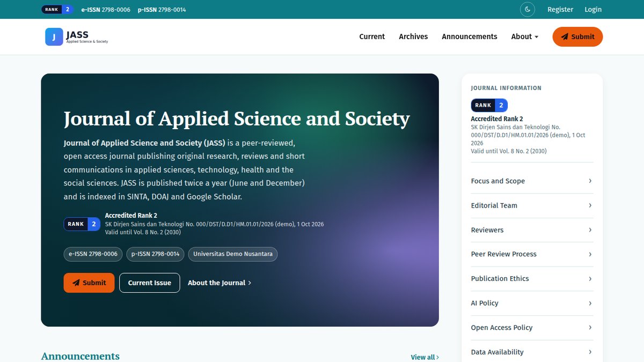The width and height of the screenshot is (644, 362).
Task: Click the JASS blue square logo icon
Action: pos(54,36)
